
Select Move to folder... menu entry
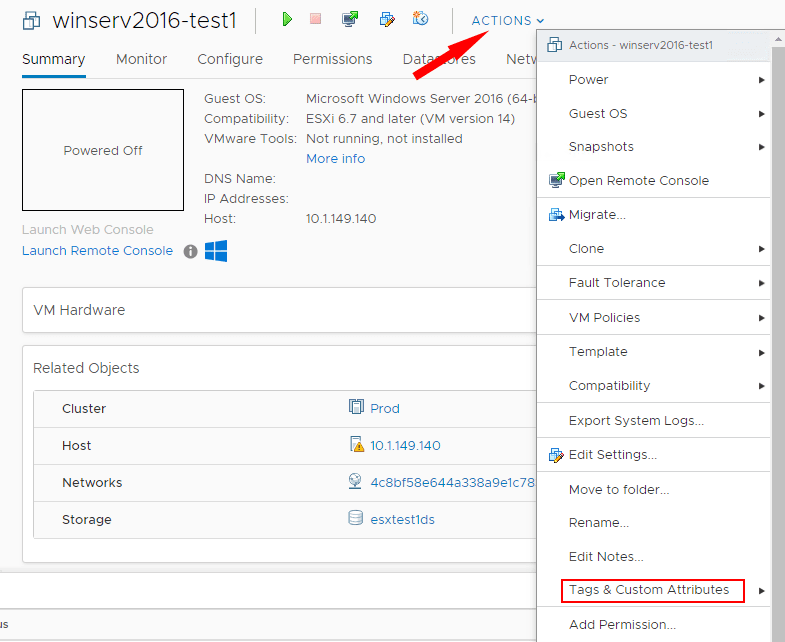653,489
